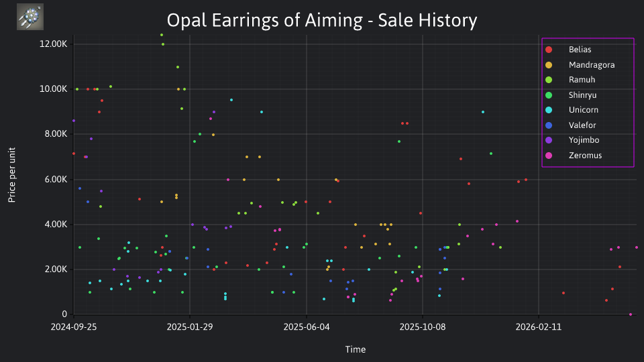This screenshot has height=362, width=644.
Task: Click the Yojimbo purple legend marker
Action: pos(549,140)
